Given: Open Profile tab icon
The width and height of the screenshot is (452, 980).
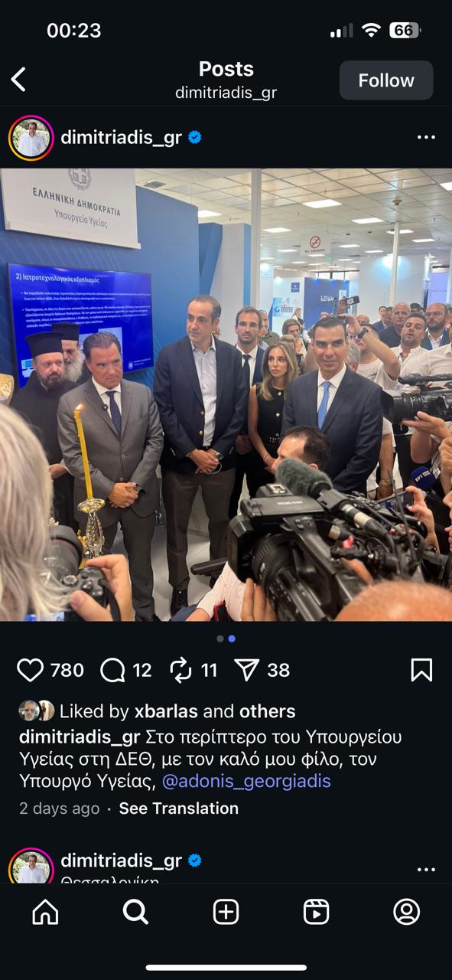Looking at the screenshot, I should coord(407,912).
